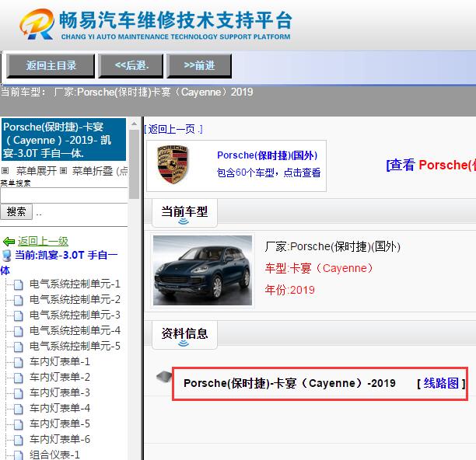
Task: Click page icon for 车内灯表单-1
Action: (19, 362)
